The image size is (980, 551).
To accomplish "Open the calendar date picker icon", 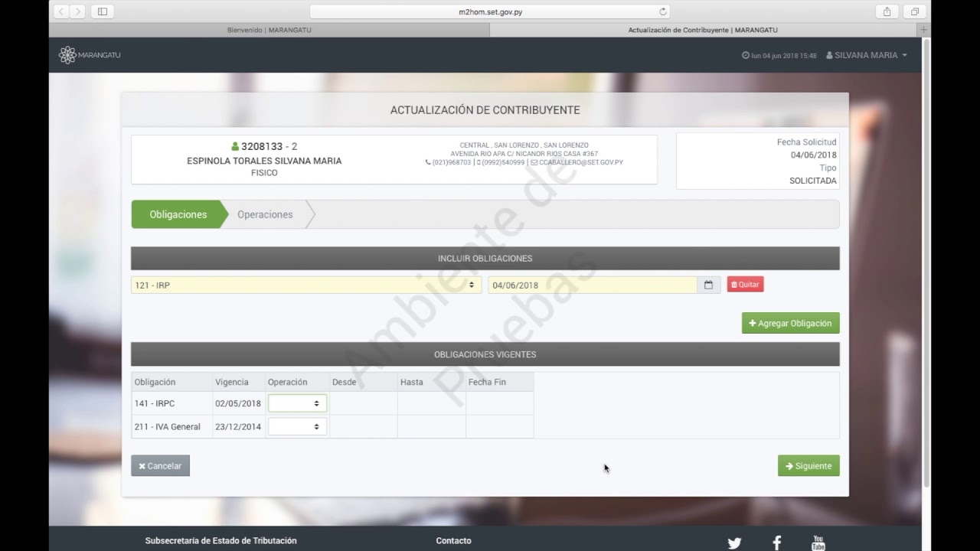I will click(708, 285).
